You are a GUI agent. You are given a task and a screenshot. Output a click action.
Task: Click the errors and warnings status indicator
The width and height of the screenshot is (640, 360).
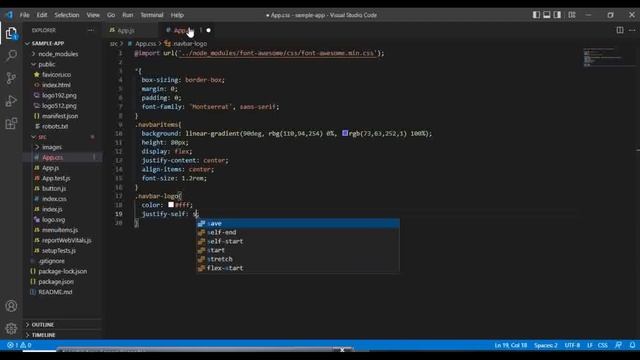coord(19,345)
